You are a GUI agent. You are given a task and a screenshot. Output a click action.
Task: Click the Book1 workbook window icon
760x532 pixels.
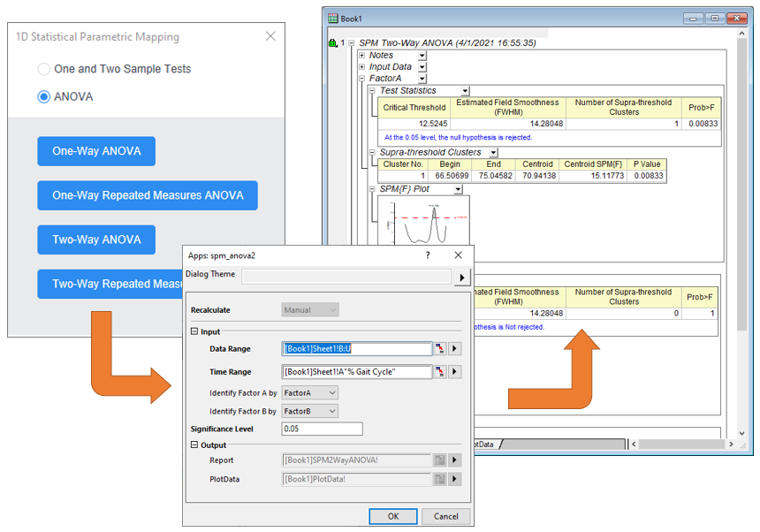333,18
